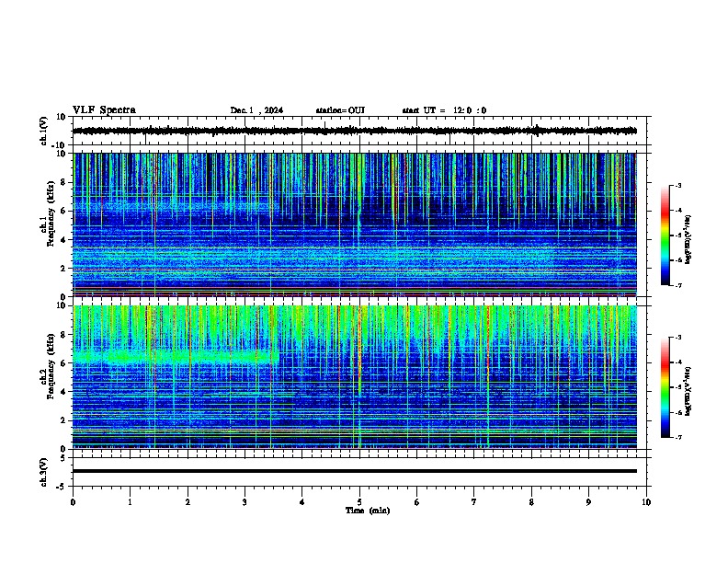Click the "-3" tick on the ch.1 colorbar
Viewport: 728px width, 563px height.
coord(678,186)
